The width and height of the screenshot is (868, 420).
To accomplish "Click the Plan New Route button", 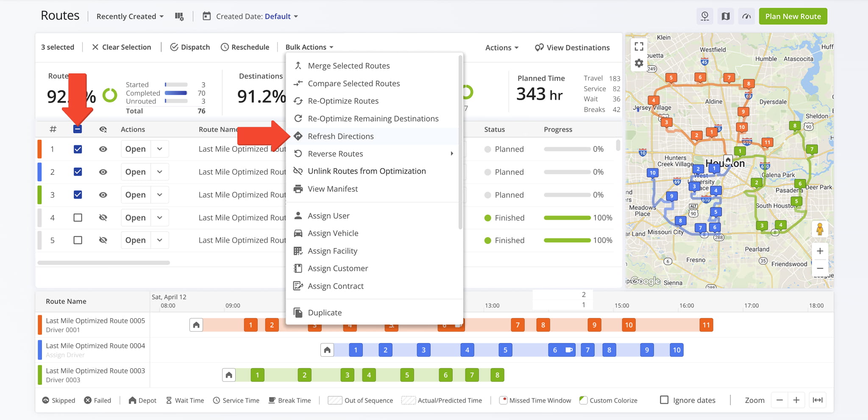I will (793, 17).
